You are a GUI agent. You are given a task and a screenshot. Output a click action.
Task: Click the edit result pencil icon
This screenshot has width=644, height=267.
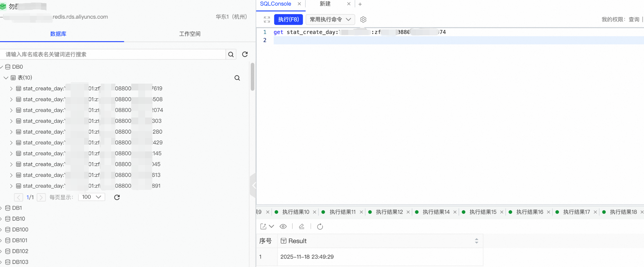[x=301, y=226]
